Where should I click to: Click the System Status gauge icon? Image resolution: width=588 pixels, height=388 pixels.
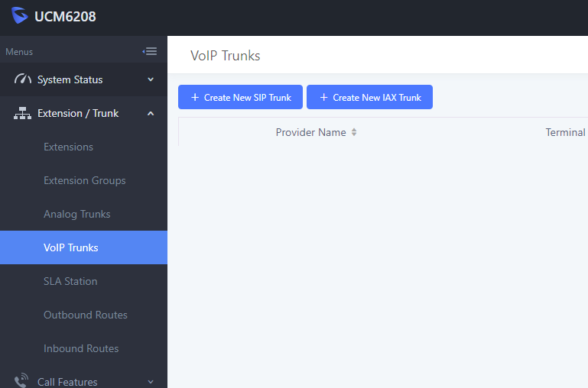click(22, 79)
